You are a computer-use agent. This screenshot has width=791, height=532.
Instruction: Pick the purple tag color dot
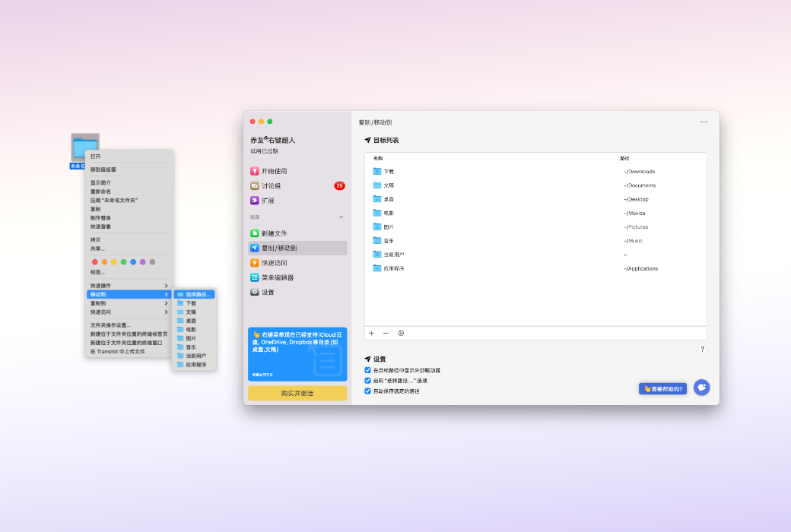143,262
